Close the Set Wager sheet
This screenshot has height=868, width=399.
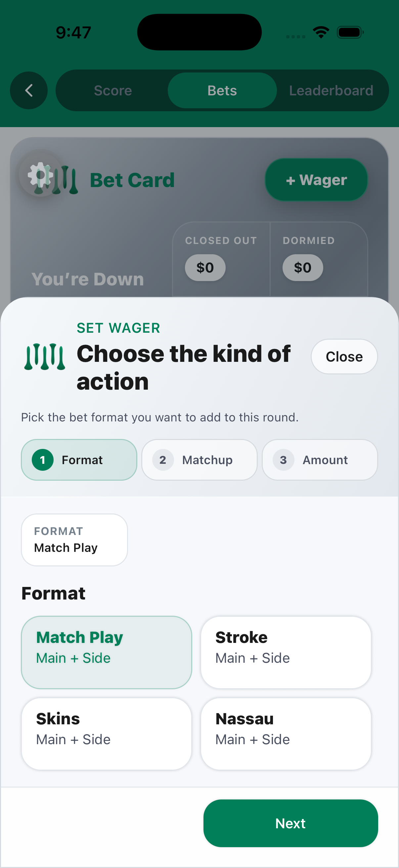[x=344, y=357]
